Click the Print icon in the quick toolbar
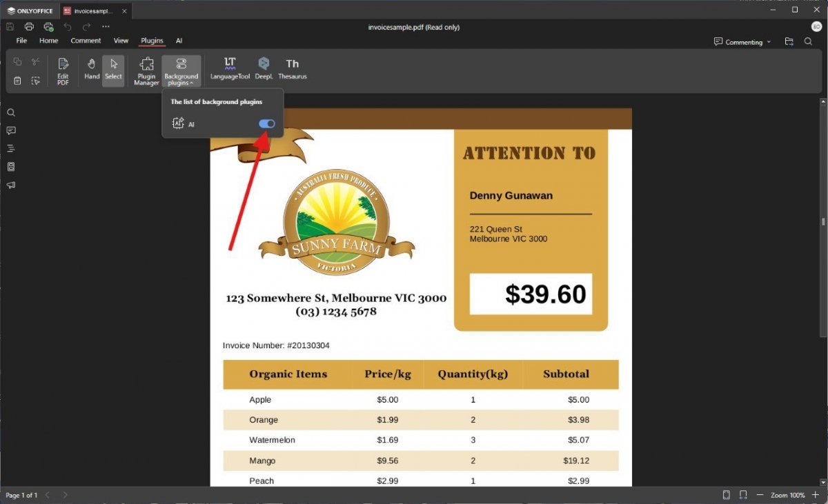The image size is (828, 504). [x=29, y=27]
